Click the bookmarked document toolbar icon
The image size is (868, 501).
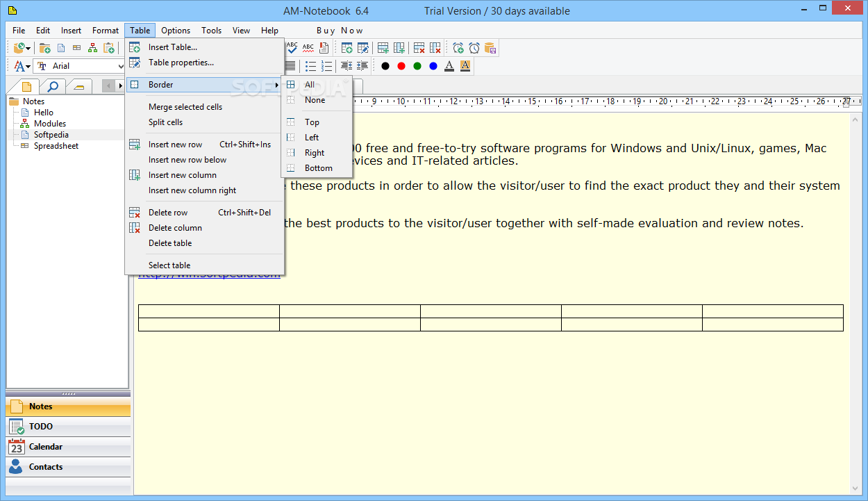click(324, 48)
